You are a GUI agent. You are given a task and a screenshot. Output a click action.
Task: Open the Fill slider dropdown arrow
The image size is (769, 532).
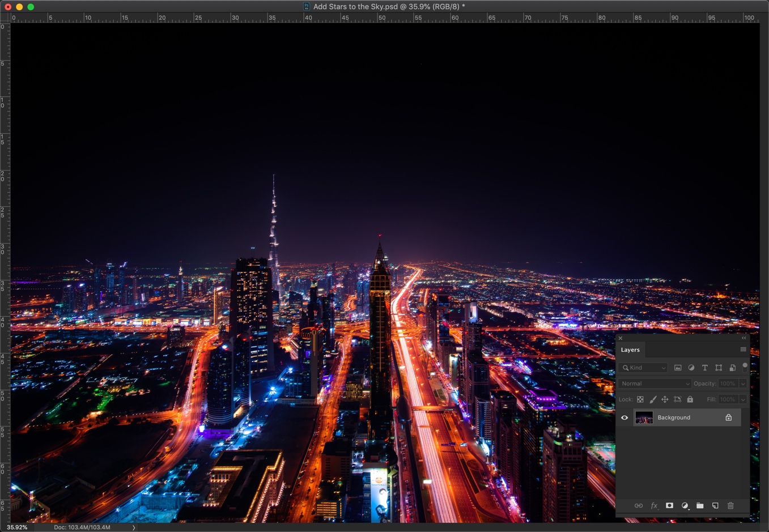tap(743, 399)
